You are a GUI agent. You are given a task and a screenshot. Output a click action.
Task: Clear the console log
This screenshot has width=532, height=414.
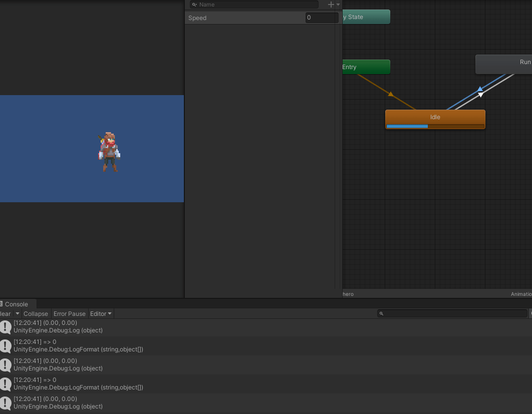pyautogui.click(x=6, y=314)
